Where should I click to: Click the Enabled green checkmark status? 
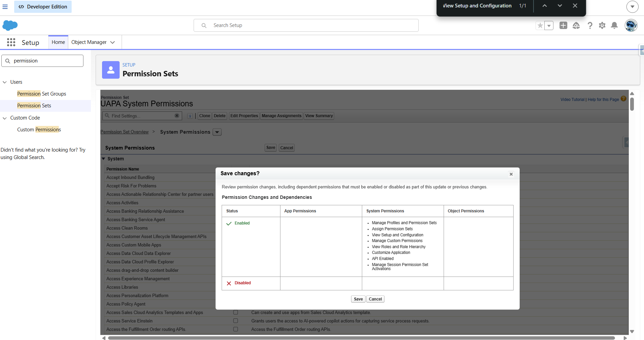(x=238, y=223)
